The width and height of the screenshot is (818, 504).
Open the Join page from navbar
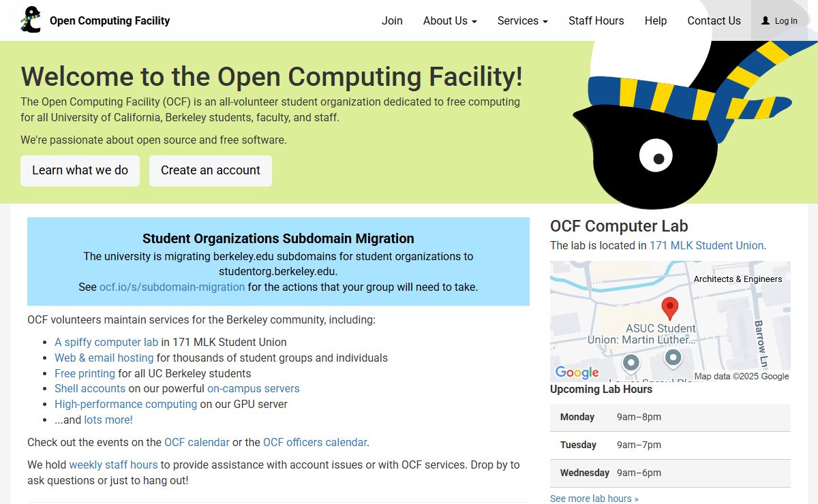click(x=392, y=20)
